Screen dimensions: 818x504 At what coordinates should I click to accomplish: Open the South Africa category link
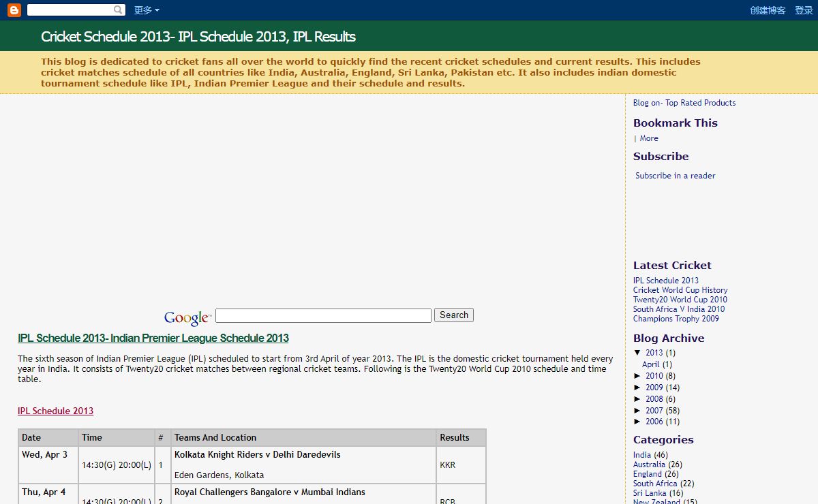pyautogui.click(x=655, y=484)
